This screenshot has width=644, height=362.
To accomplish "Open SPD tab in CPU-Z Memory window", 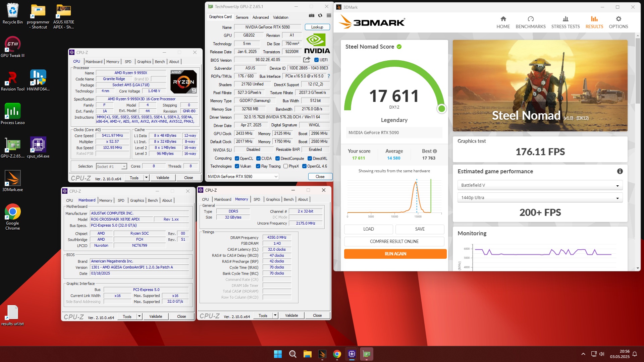I will point(257,199).
